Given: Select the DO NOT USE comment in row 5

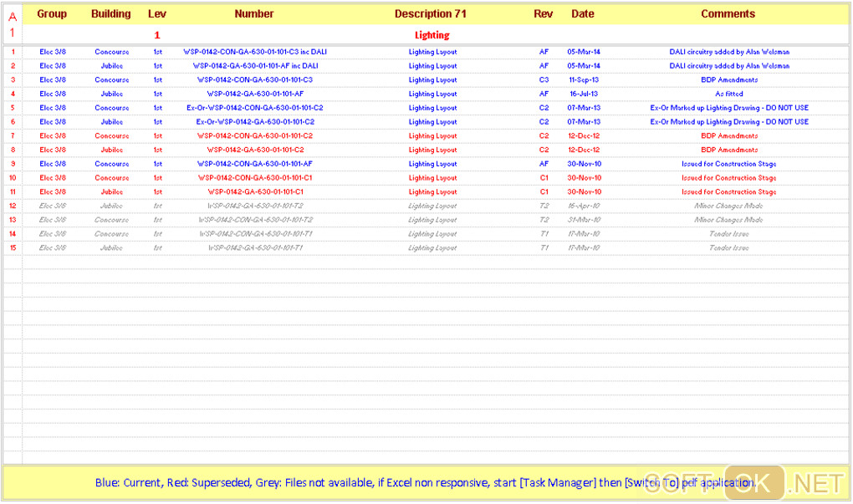Looking at the screenshot, I should (729, 108).
